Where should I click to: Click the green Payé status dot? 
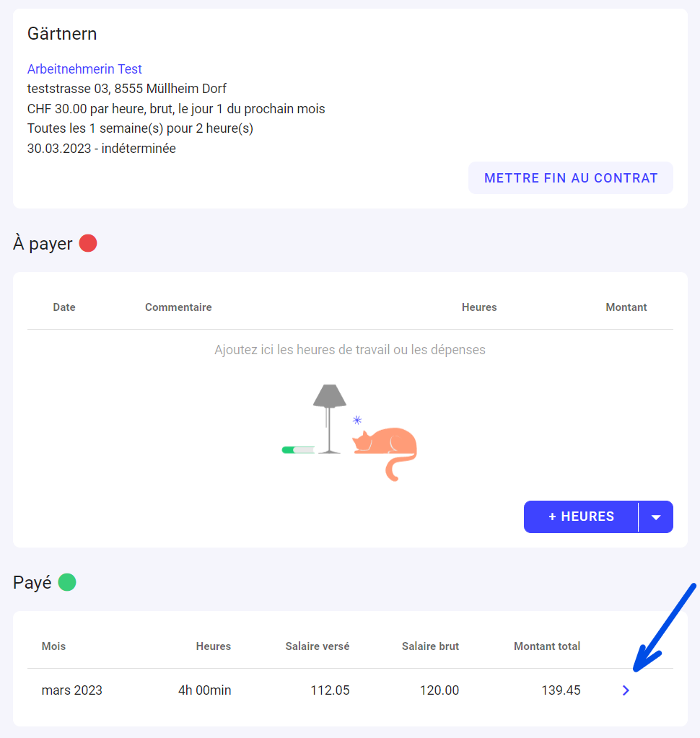67,582
